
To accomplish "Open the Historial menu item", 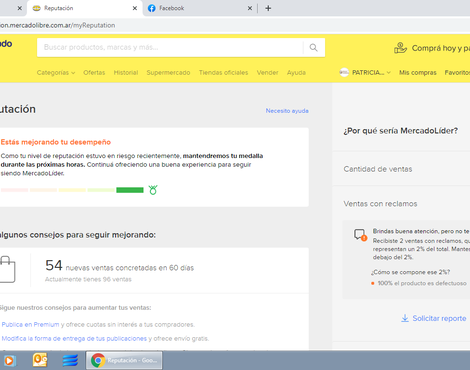I will (x=126, y=72).
